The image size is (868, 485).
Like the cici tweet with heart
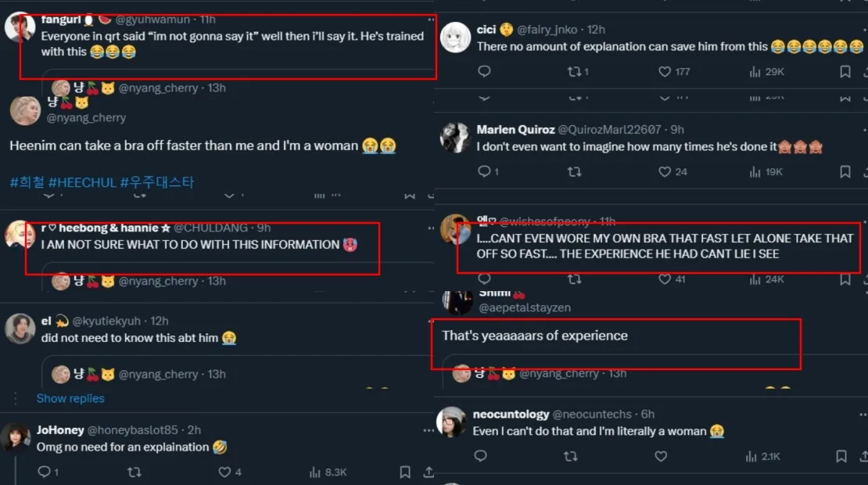[x=665, y=72]
